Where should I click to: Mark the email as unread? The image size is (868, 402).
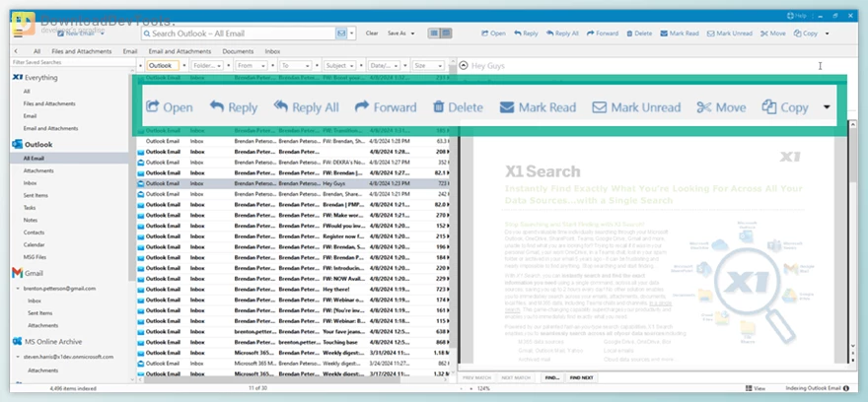point(729,33)
